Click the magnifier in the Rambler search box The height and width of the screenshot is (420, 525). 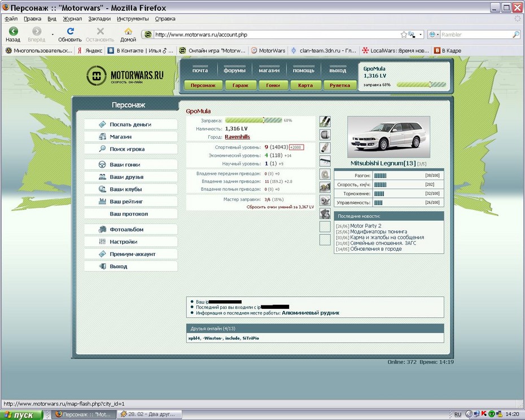click(x=515, y=34)
